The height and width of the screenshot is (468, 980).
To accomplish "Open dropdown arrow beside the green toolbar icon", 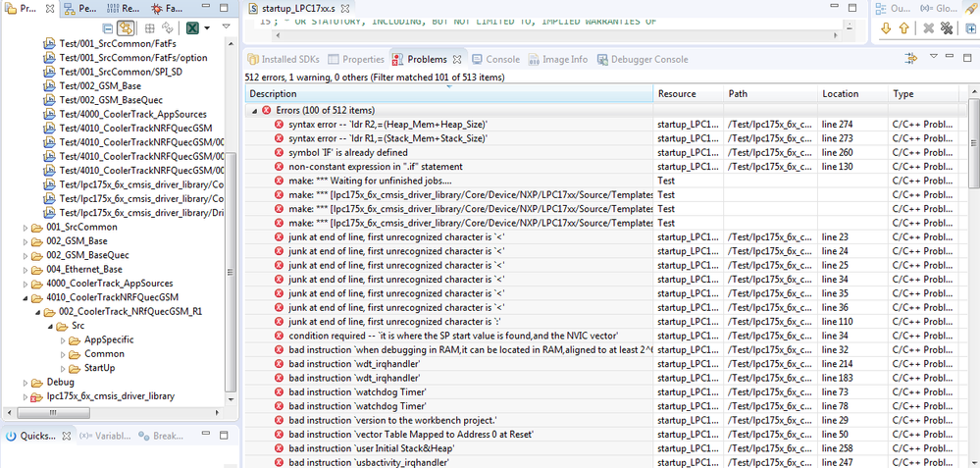I will point(207,28).
